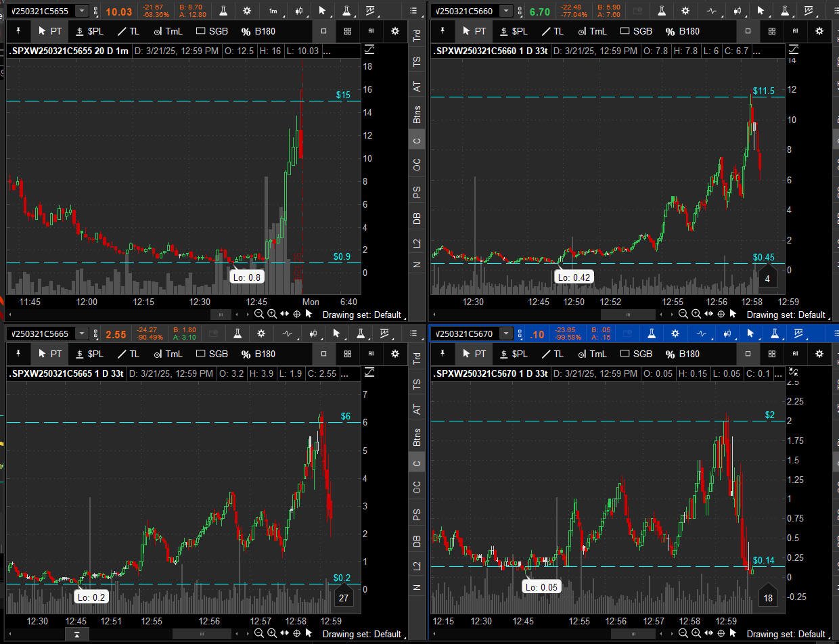Select the $PL tool on the C5670 chart
This screenshot has width=839, height=644.
tap(514, 354)
